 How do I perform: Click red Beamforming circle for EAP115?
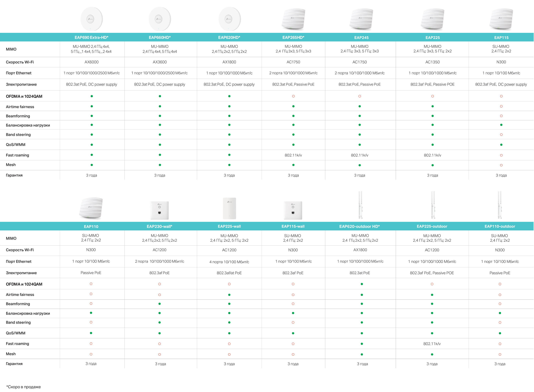pyautogui.click(x=501, y=116)
